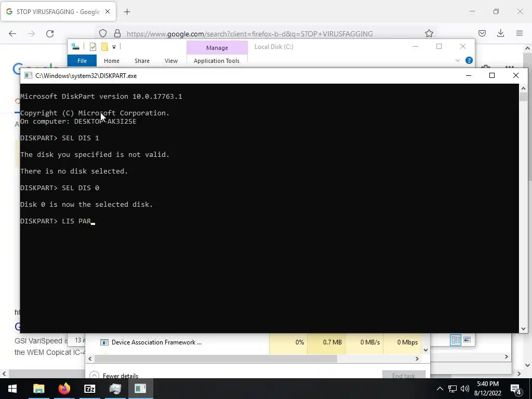Image resolution: width=532 pixels, height=399 pixels.
Task: Save page to Pocket
Action: click(x=482, y=33)
